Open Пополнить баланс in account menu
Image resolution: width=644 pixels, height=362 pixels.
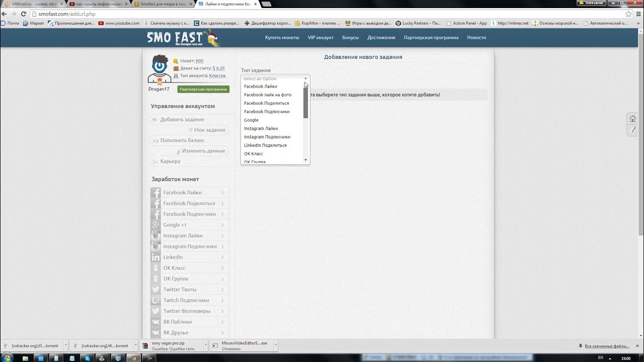pos(189,141)
